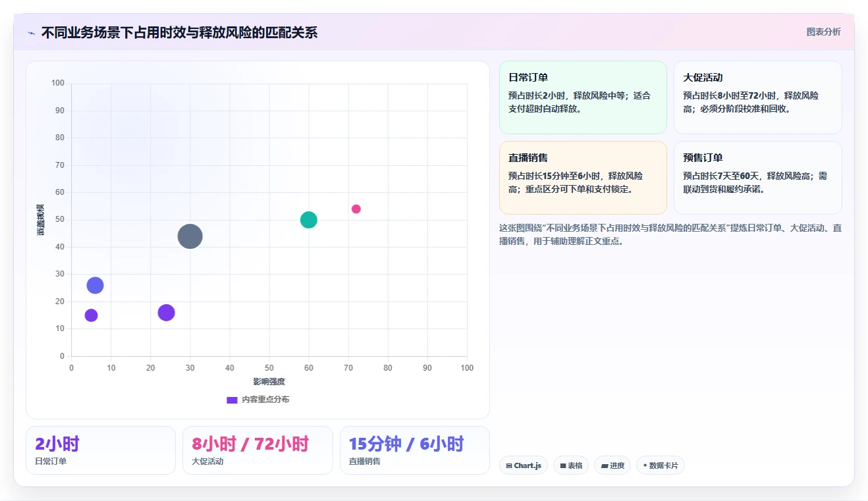The height and width of the screenshot is (501, 868).
Task: Click the 8小时 / 72小时 stat value
Action: click(250, 444)
